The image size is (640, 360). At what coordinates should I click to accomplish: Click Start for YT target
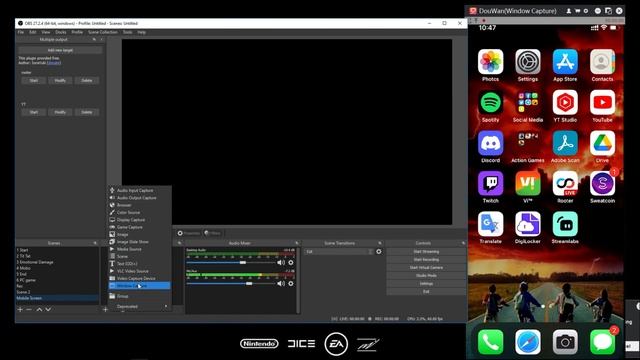(x=33, y=112)
